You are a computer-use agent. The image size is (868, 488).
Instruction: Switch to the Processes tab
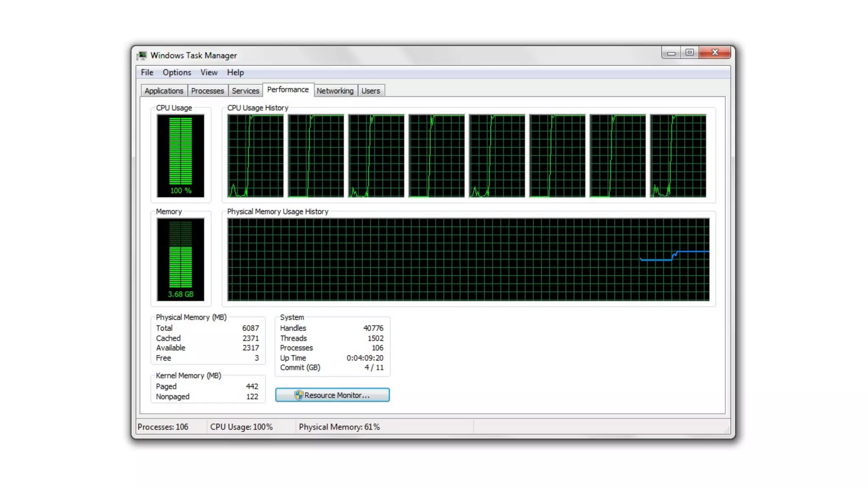207,91
